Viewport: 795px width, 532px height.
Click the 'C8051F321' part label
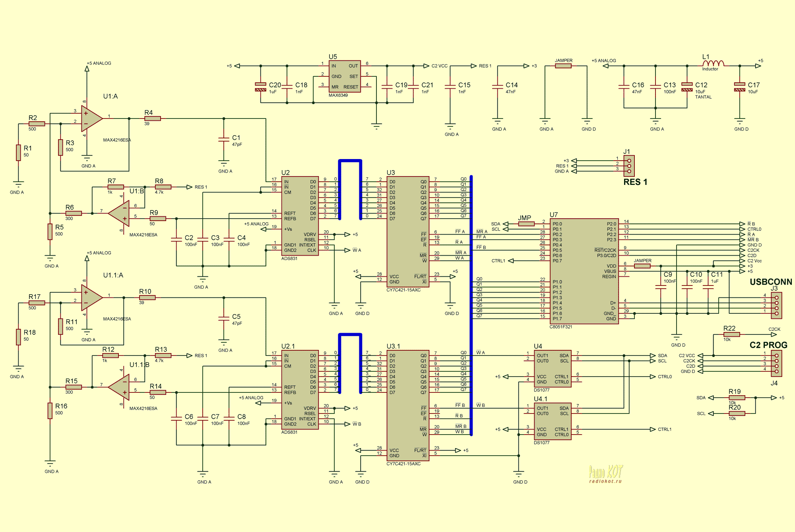click(x=561, y=327)
